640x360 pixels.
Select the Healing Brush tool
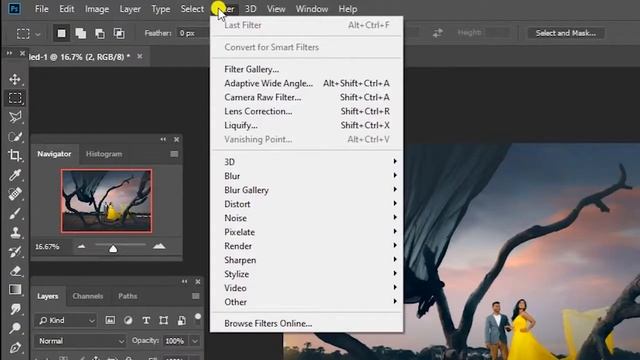[x=15, y=194]
